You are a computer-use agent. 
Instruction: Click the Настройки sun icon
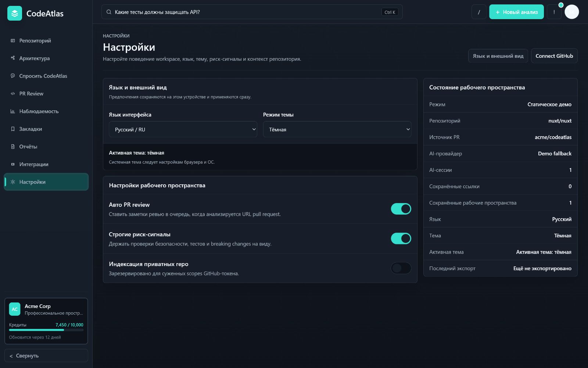point(13,182)
